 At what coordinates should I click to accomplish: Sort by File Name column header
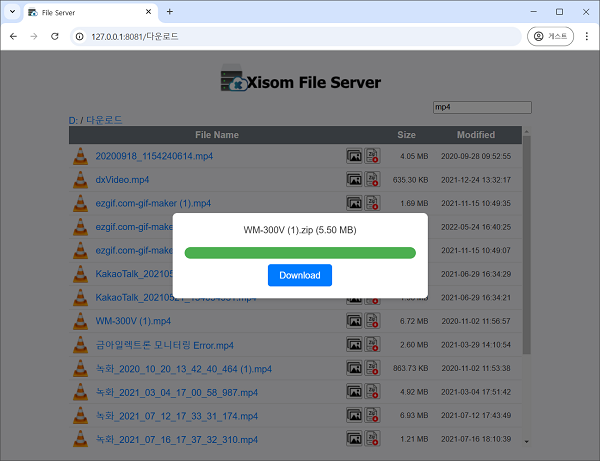point(217,135)
